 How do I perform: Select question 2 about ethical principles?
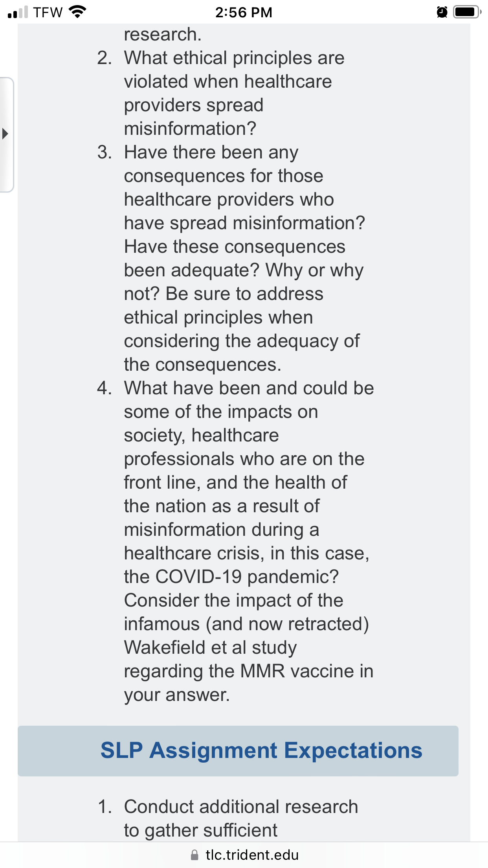pos(234,93)
